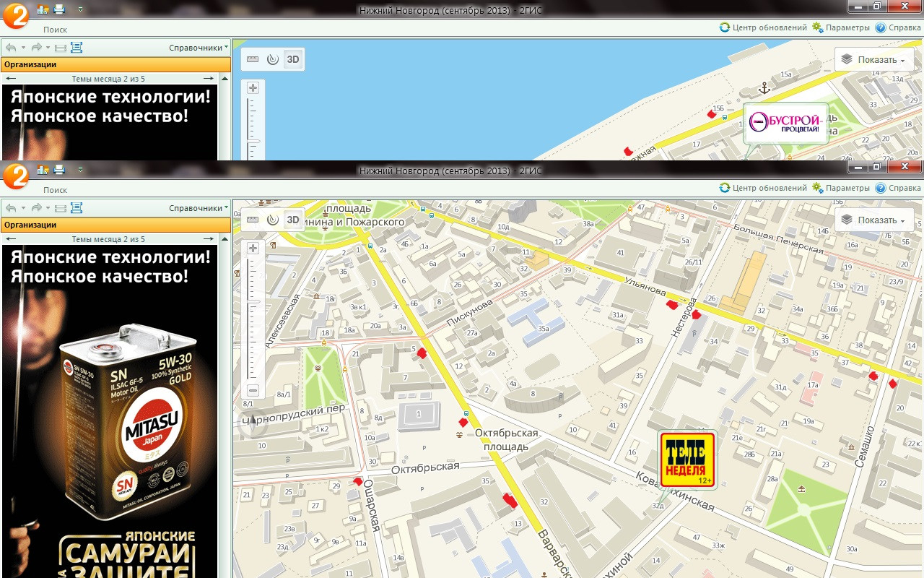
Task: Toggle the blue list view icon in lower window
Action: [77, 208]
